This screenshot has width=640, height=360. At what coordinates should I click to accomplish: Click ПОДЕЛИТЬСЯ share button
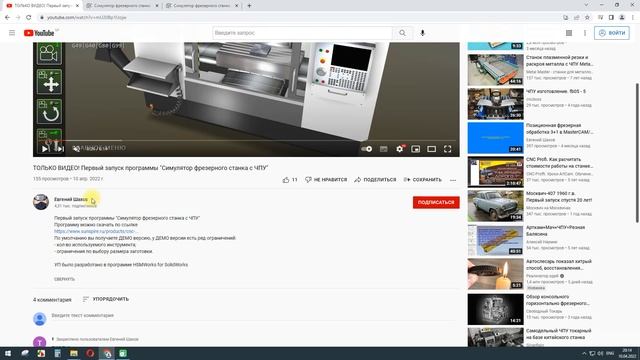(x=375, y=180)
